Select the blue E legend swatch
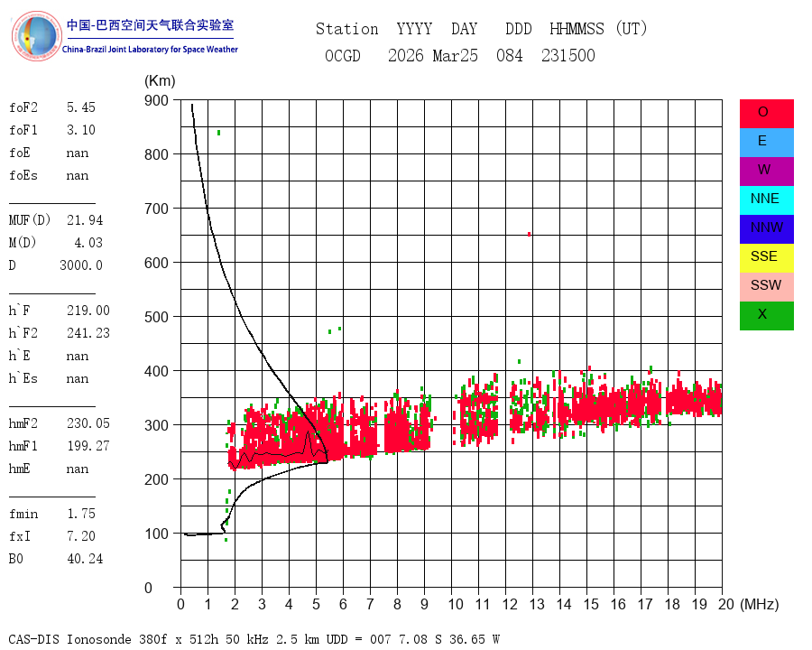Screen dimensions: 812x650 (766, 143)
